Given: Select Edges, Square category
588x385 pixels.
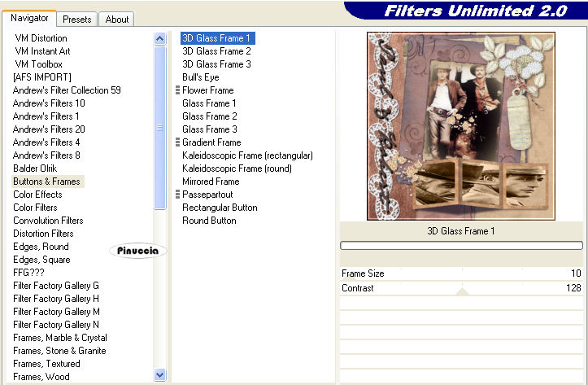Looking at the screenshot, I should coord(41,260).
